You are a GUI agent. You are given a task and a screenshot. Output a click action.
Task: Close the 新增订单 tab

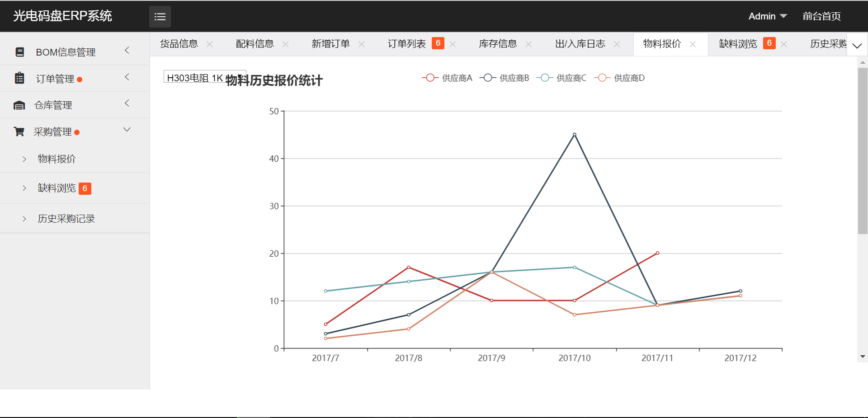point(362,44)
